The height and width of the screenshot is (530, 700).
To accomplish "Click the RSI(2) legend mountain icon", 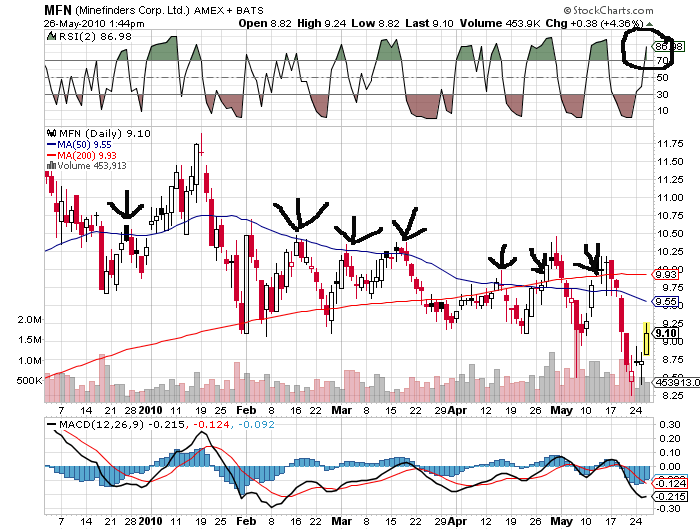I will point(52,36).
